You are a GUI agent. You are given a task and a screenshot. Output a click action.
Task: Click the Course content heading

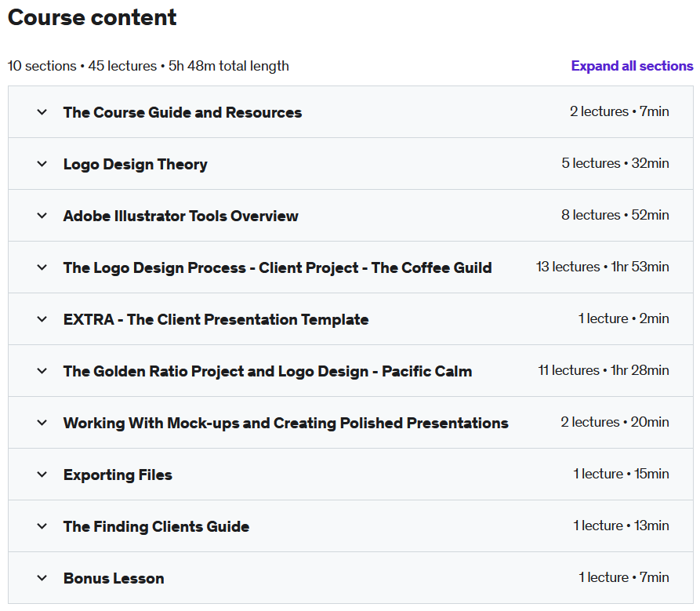pos(92,18)
